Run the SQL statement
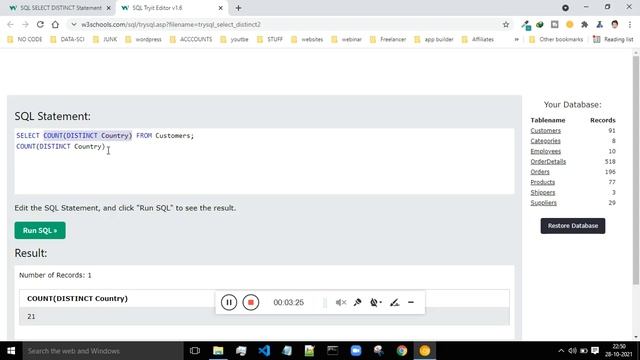 click(40, 231)
